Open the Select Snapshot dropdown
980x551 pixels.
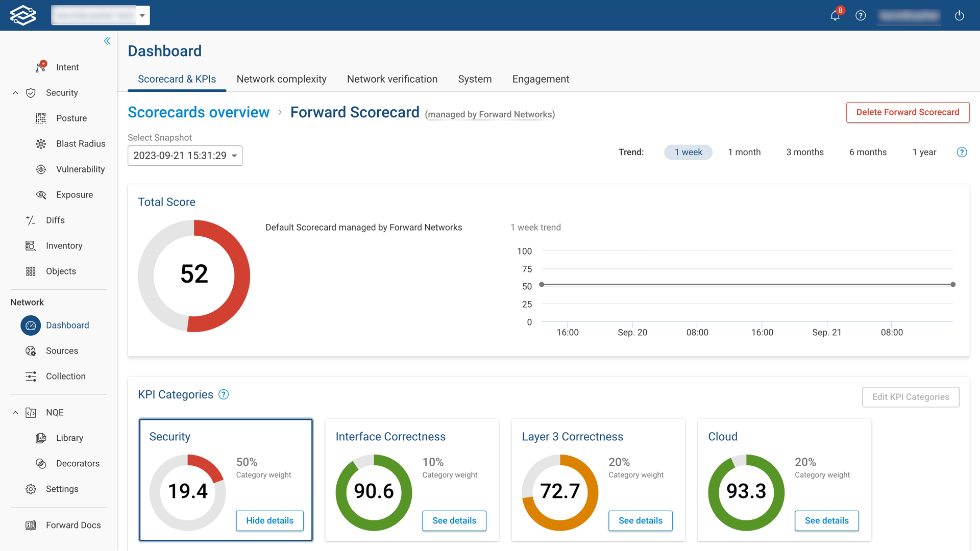tap(185, 156)
